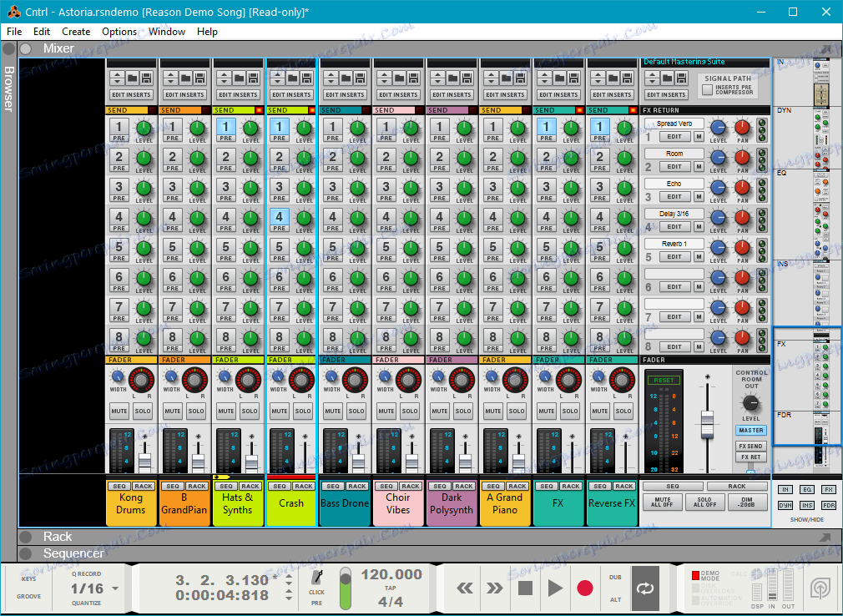The image size is (843, 616).
Task: Click the Rewind transport button
Action: point(466,588)
